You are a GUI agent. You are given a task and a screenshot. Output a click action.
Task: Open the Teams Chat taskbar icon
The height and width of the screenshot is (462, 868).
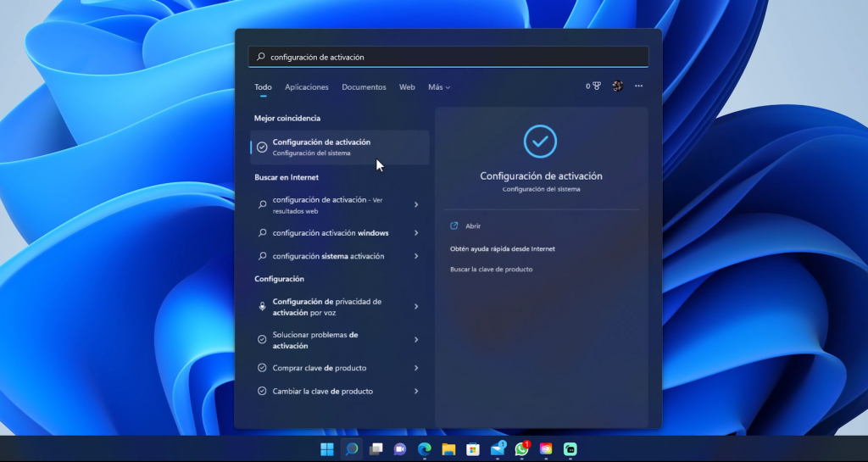click(x=400, y=449)
